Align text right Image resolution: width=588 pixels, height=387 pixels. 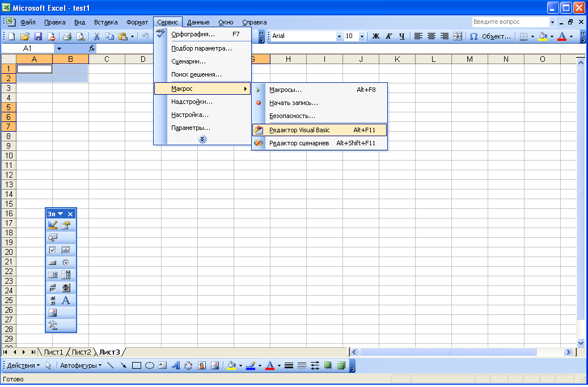pyautogui.click(x=445, y=36)
